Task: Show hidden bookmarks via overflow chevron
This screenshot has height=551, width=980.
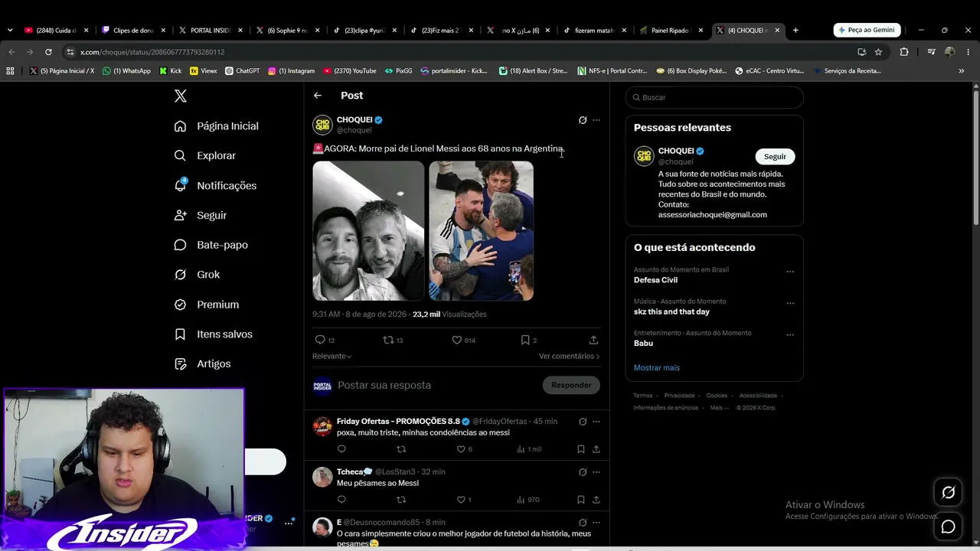Action: pos(962,71)
